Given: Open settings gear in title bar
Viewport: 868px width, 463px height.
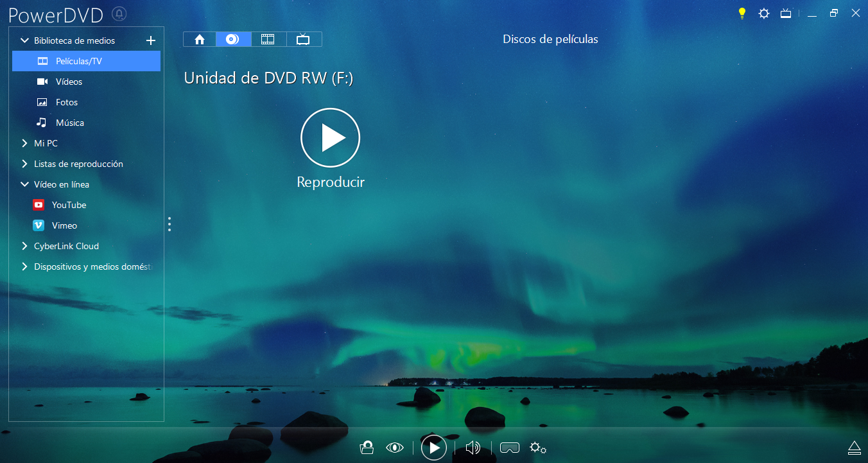Looking at the screenshot, I should click(x=764, y=13).
